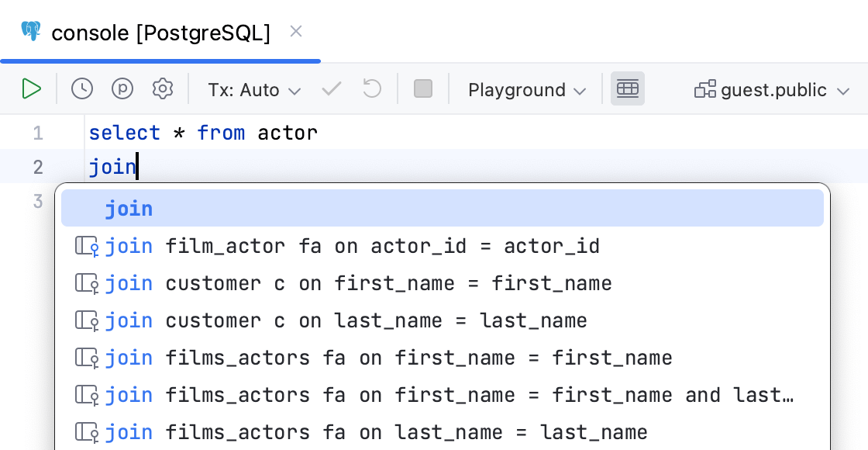Click the PostgreSQL elephant icon on the console tab
This screenshot has height=450, width=868.
click(x=29, y=32)
